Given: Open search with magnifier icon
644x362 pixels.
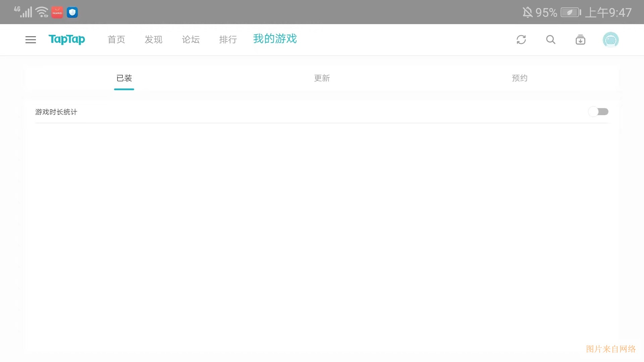Looking at the screenshot, I should pos(551,40).
